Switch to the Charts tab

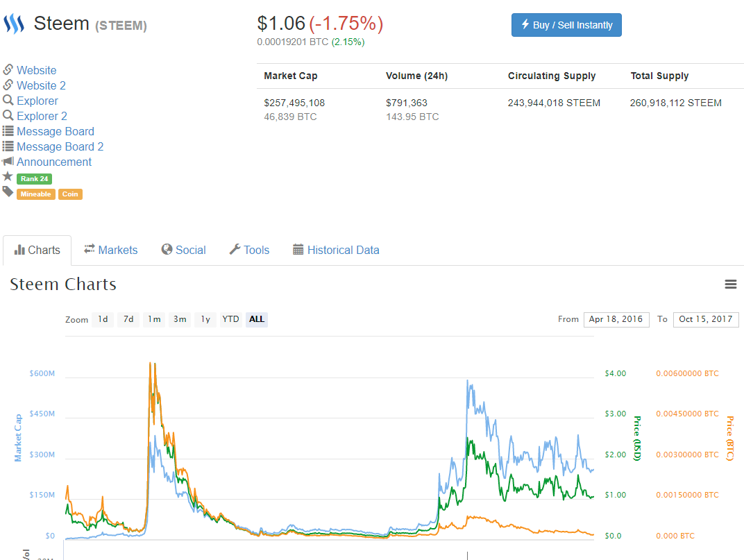click(37, 250)
